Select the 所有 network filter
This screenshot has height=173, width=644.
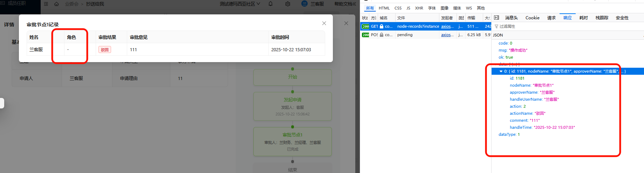370,8
